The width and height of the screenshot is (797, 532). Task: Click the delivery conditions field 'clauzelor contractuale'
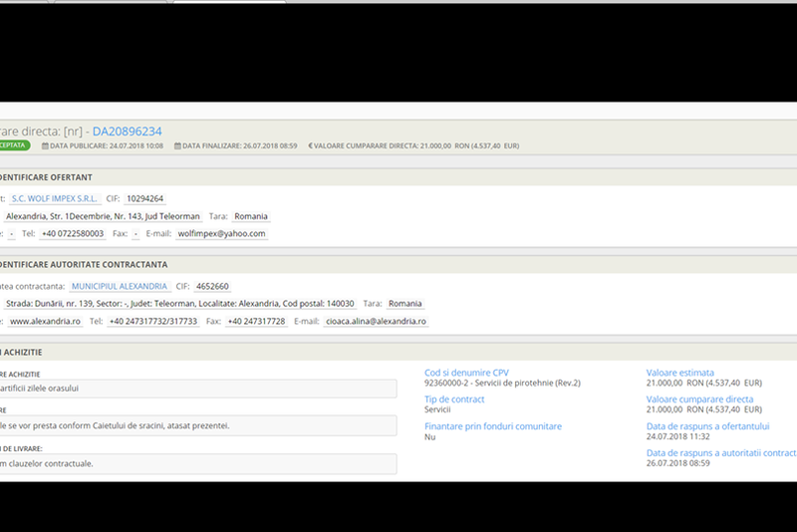pyautogui.click(x=197, y=464)
